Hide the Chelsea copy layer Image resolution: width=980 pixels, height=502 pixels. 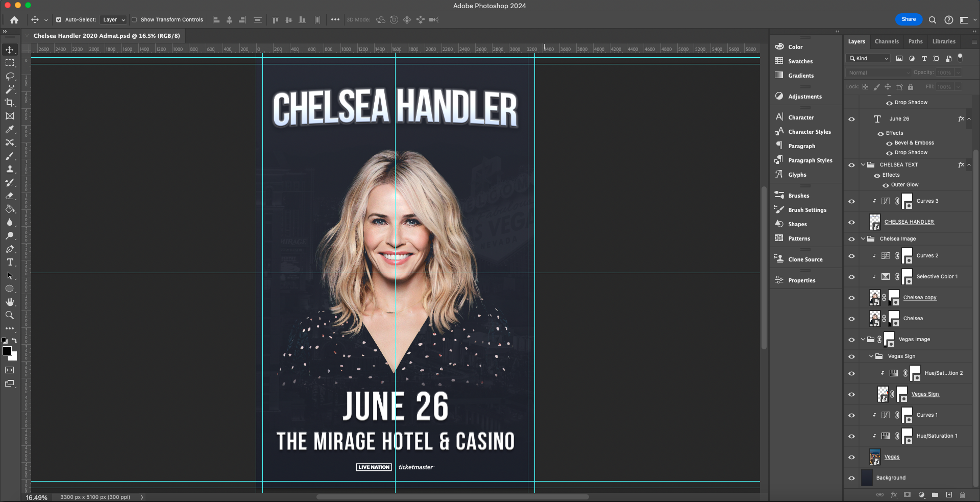[851, 298]
